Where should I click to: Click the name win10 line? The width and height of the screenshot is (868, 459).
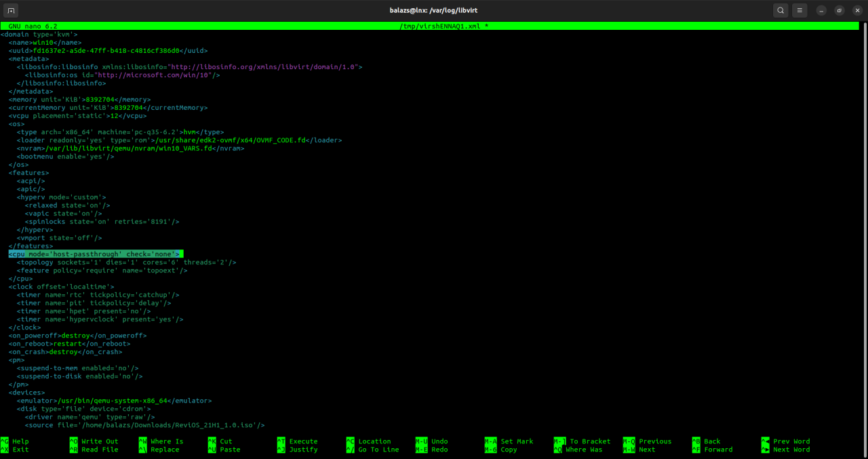click(45, 43)
